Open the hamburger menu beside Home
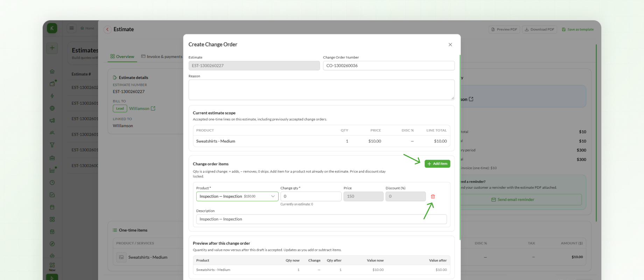This screenshot has height=280, width=644. (x=71, y=28)
